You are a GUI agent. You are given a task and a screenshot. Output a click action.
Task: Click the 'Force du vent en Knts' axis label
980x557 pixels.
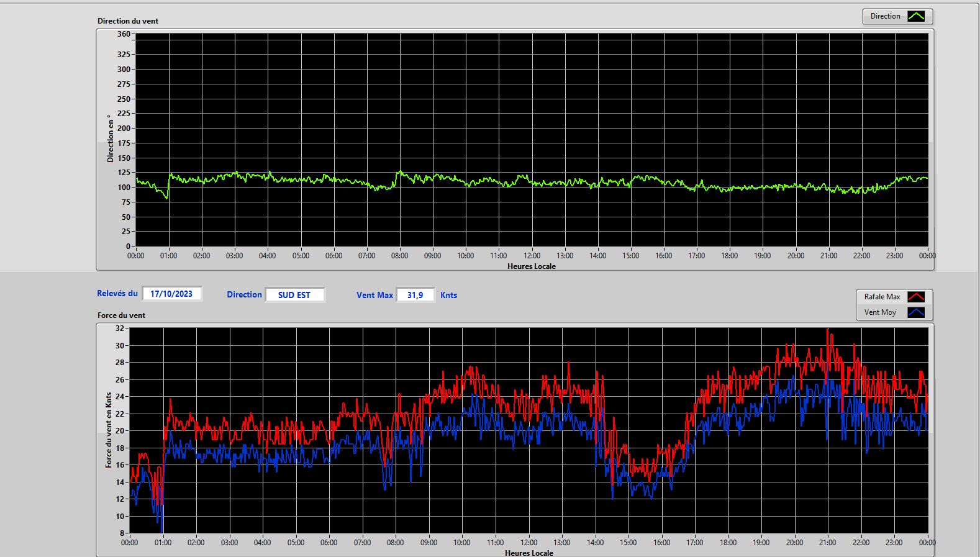(109, 430)
